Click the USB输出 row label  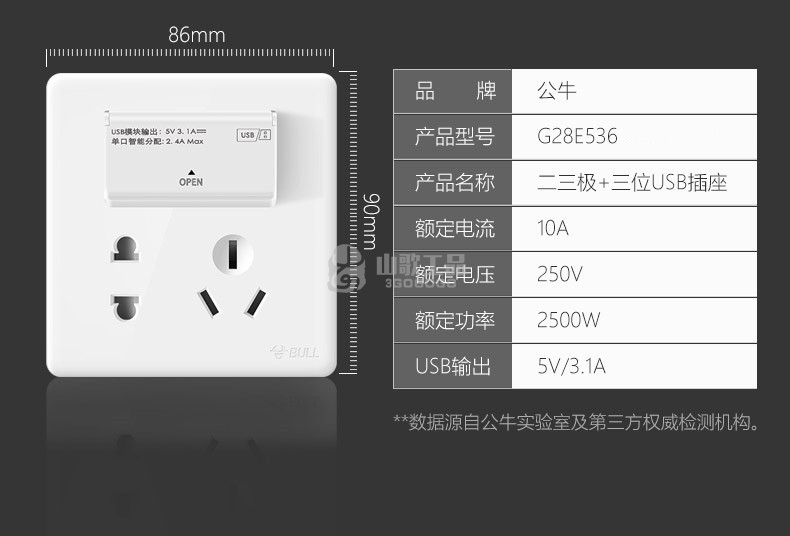[x=453, y=366]
